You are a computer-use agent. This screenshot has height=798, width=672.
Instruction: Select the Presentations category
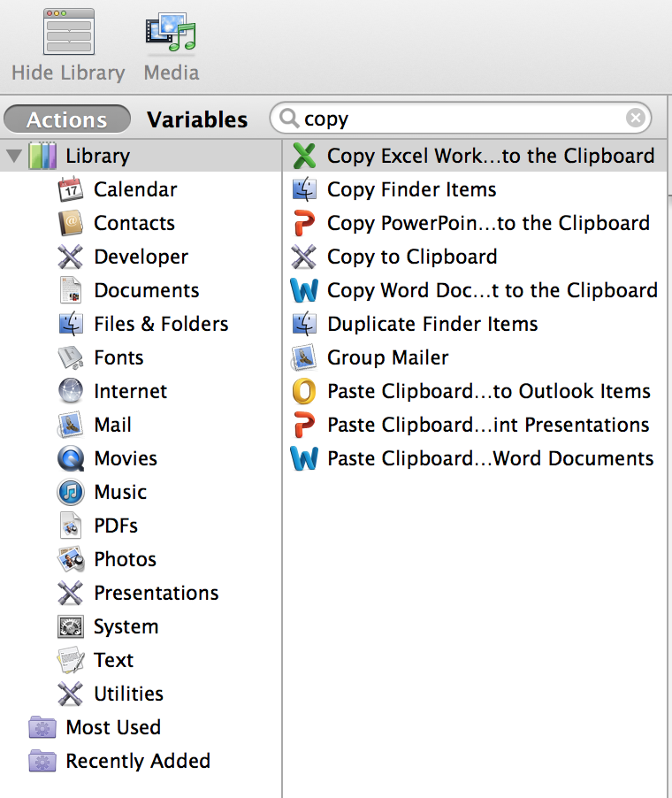(156, 593)
